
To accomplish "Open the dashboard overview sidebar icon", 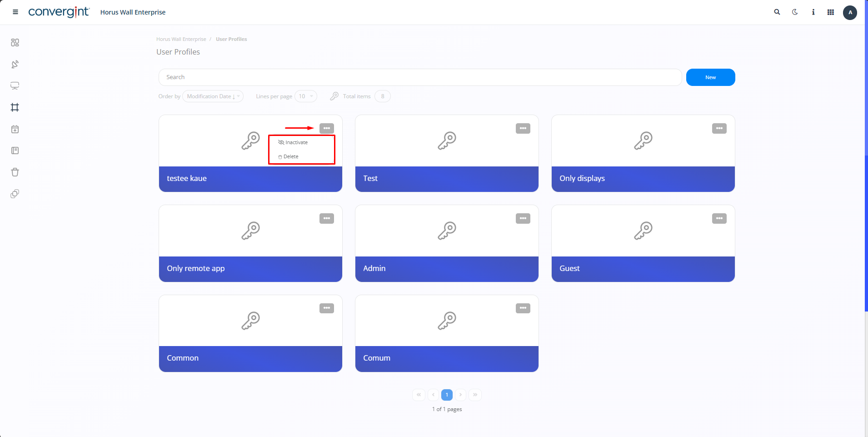I will point(15,42).
